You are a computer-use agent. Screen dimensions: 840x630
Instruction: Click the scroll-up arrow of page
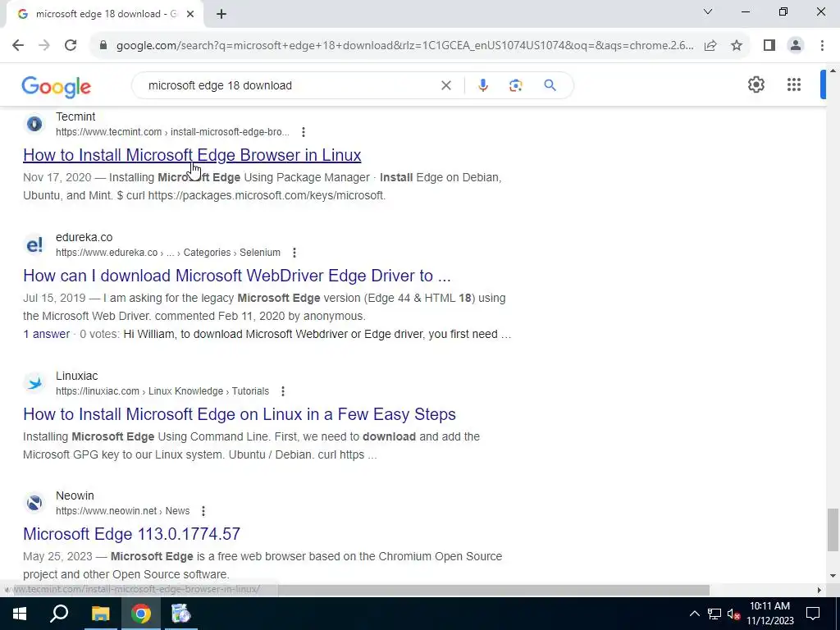tap(833, 71)
